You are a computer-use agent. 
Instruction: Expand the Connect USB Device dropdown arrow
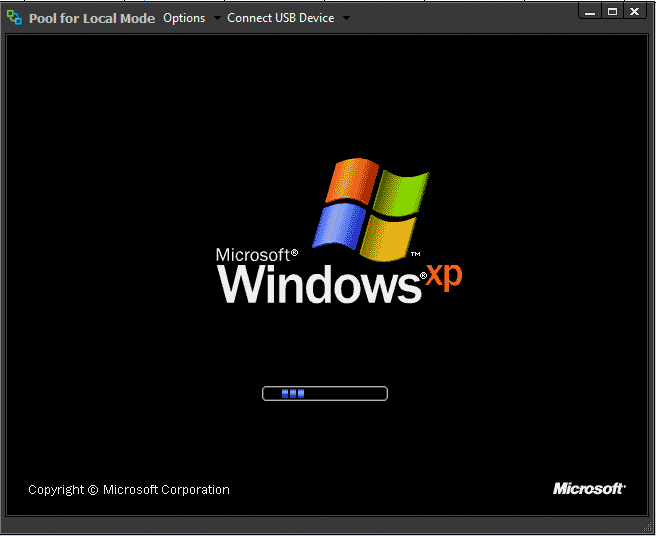coord(346,18)
